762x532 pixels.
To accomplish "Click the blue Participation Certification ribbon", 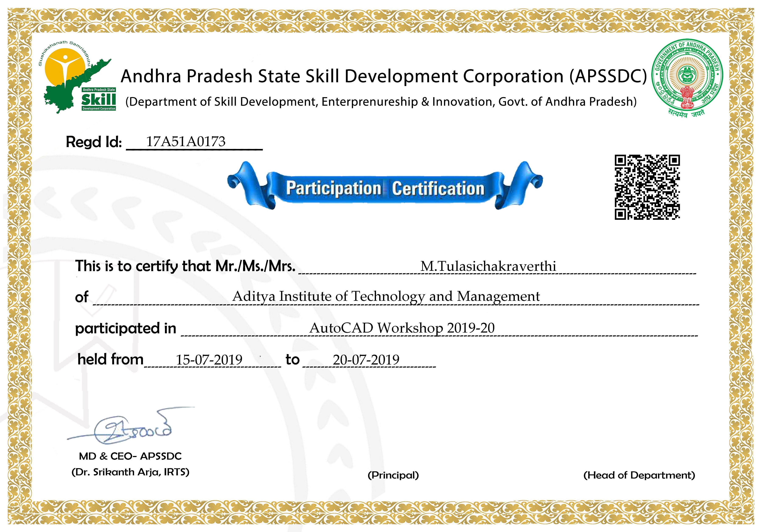I will (385, 188).
